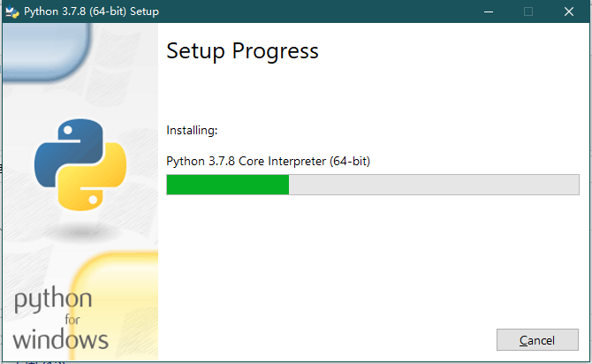Click the "Setup Progress" heading
The image size is (592, 364).
(242, 51)
